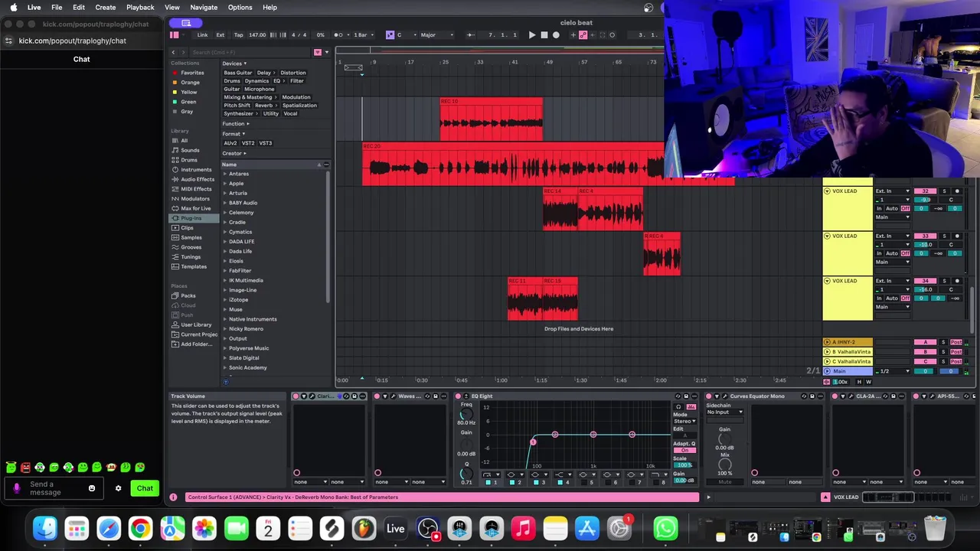
Task: Open WhatsApp from the Dock
Action: [665, 528]
